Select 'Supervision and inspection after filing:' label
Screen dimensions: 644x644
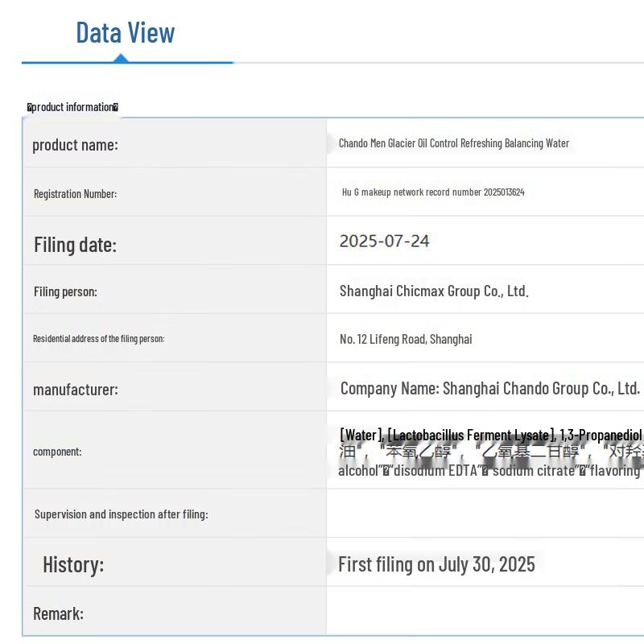(x=121, y=514)
